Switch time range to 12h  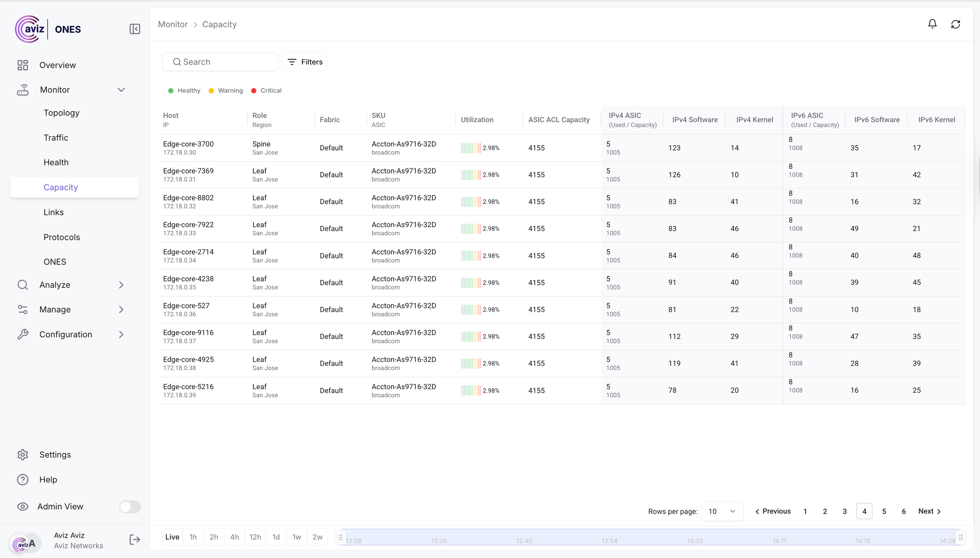[x=255, y=537]
